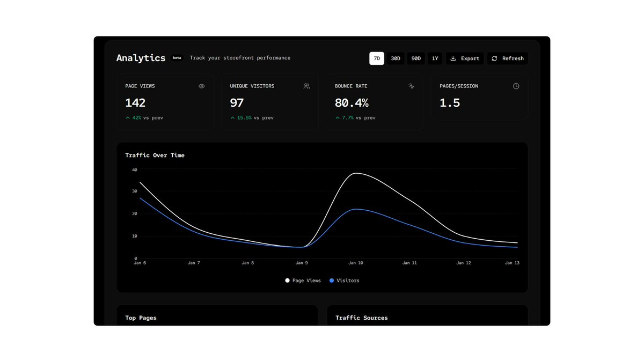Click the 80.4% bounce rate value
This screenshot has width=644, height=362.
pyautogui.click(x=352, y=102)
